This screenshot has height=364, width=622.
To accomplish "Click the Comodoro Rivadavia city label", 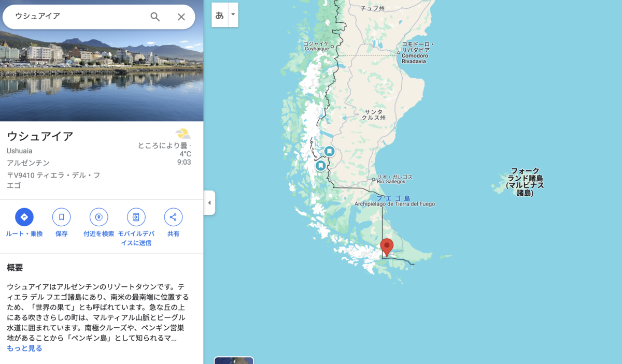I will (418, 53).
